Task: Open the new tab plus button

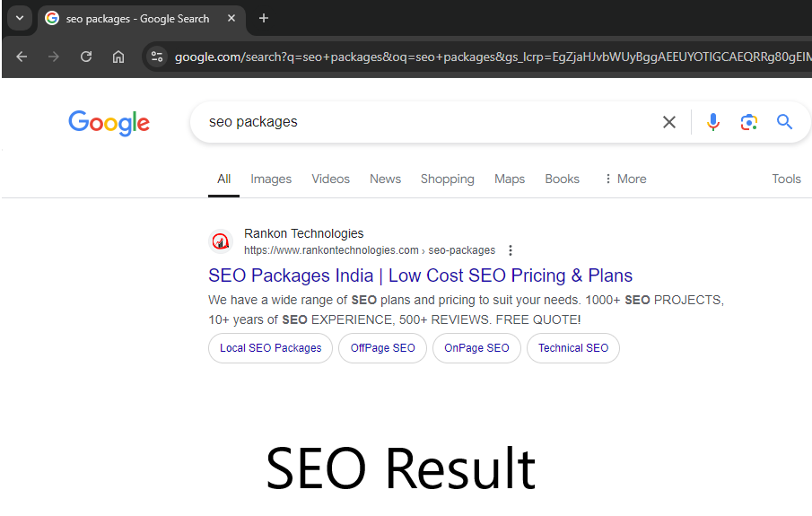Action: pyautogui.click(x=263, y=18)
